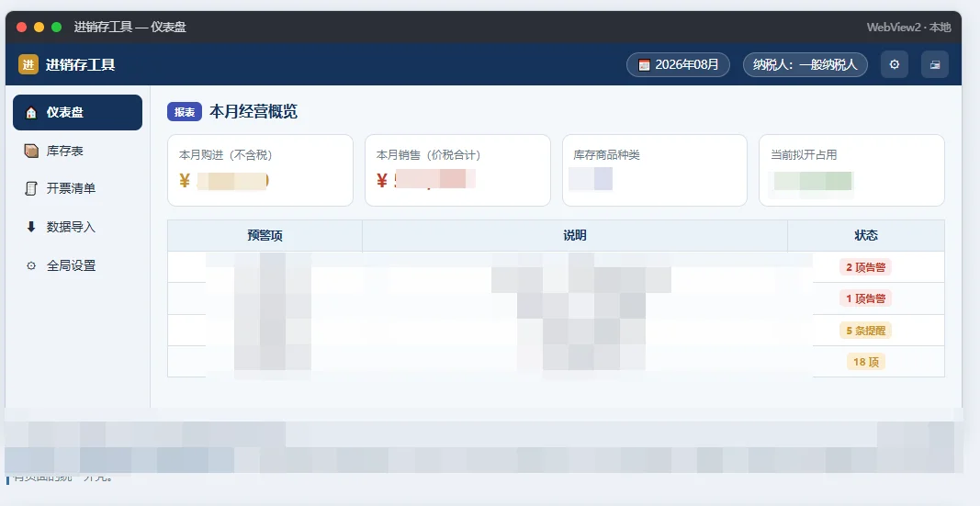980x506 pixels.
Task: Click the gear icon beside 全局设置
Action: [x=30, y=266]
